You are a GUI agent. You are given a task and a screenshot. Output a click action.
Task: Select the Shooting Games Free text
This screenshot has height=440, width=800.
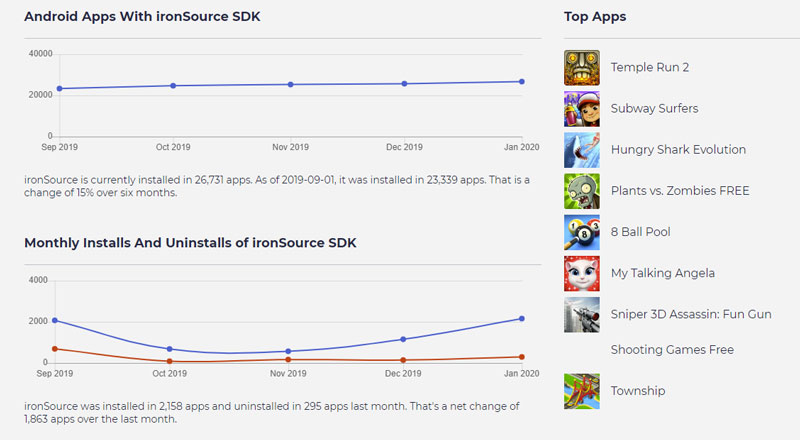(x=672, y=350)
